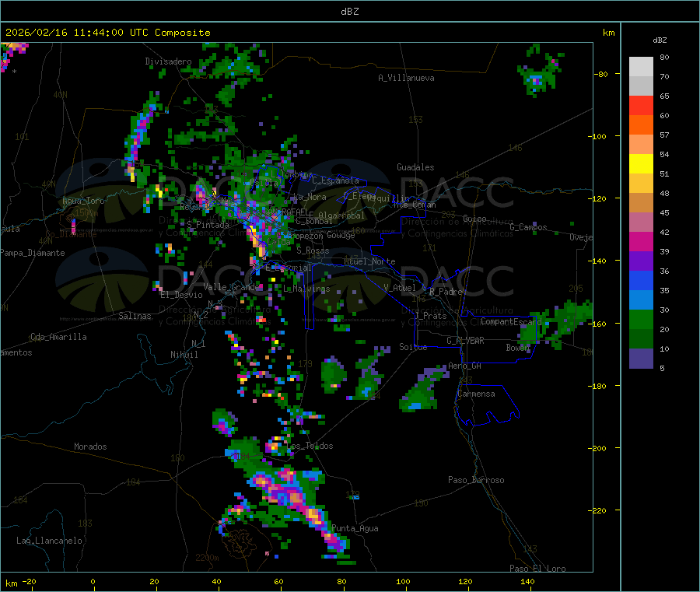Click the Valle_Grande place label
Viewport: 700px width, 592px height.
point(232,286)
